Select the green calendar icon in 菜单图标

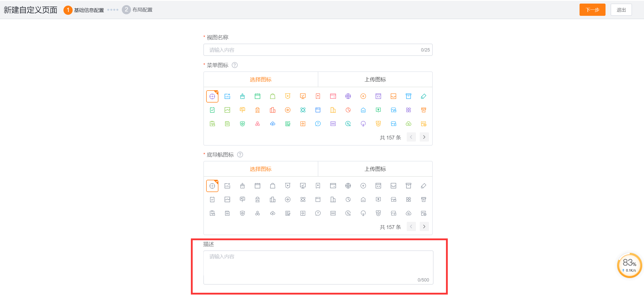(257, 96)
